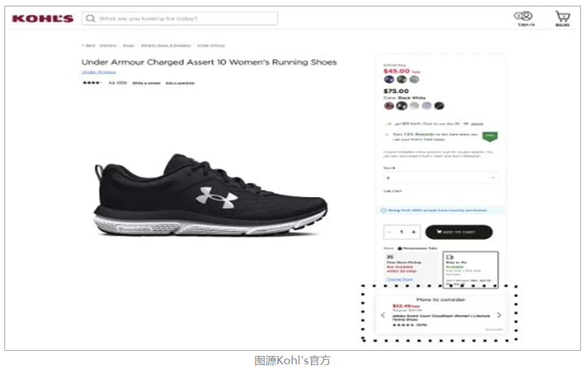Click the search magnifier icon
This screenshot has height=370, width=588.
point(91,18)
